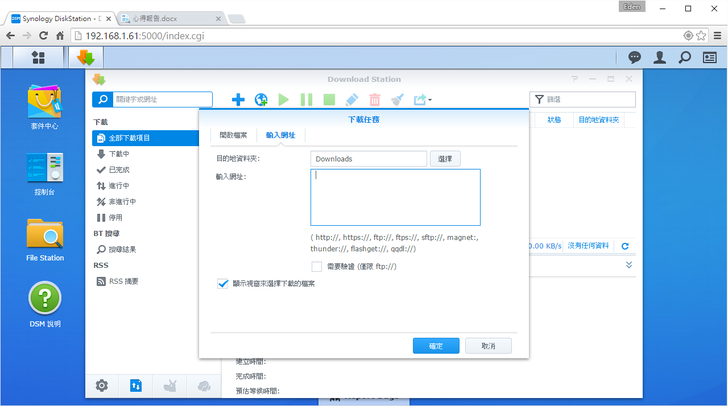The width and height of the screenshot is (728, 406).
Task: Select the Active sidebar item
Action: pos(146,186)
